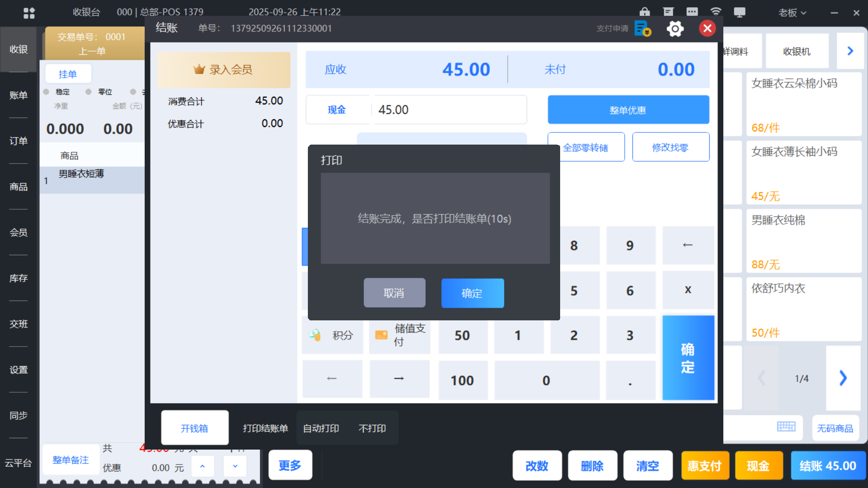868x488 pixels.
Task: Click the 更多 more button
Action: (x=290, y=465)
